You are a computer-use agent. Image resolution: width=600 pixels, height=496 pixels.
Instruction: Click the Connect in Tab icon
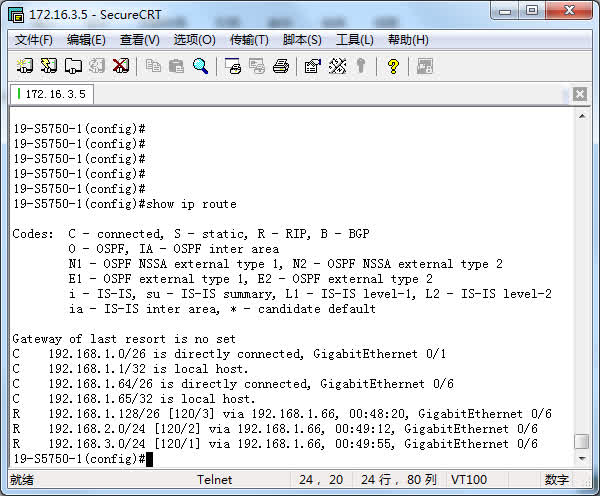(73, 66)
